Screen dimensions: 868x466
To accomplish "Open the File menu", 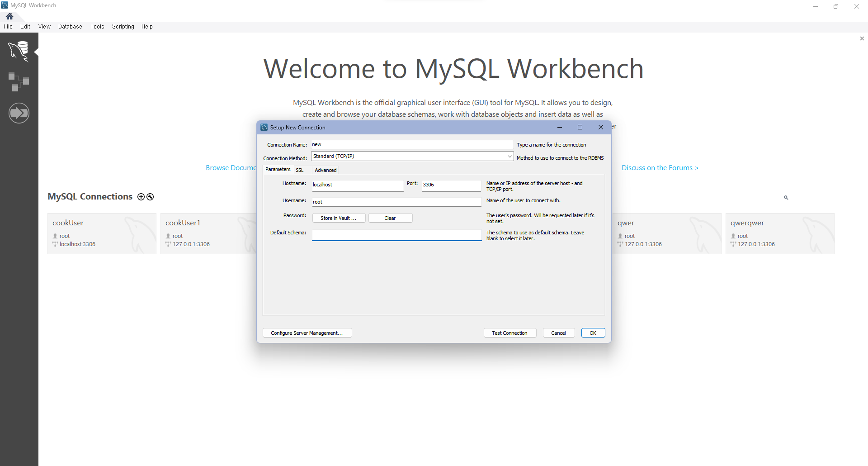I will (x=8, y=27).
